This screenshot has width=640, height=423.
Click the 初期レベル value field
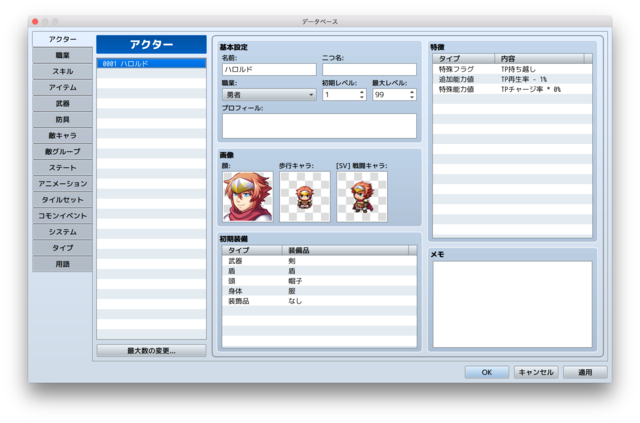click(340, 95)
